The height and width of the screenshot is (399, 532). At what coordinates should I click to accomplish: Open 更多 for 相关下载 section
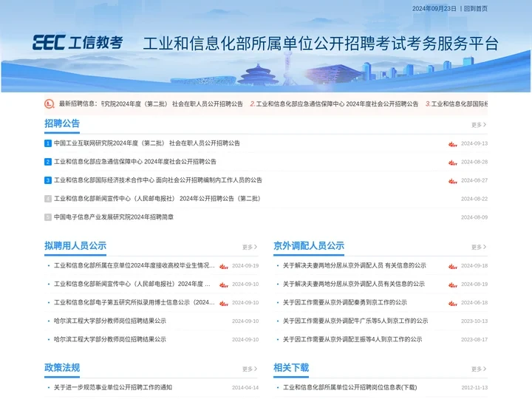[x=479, y=369]
